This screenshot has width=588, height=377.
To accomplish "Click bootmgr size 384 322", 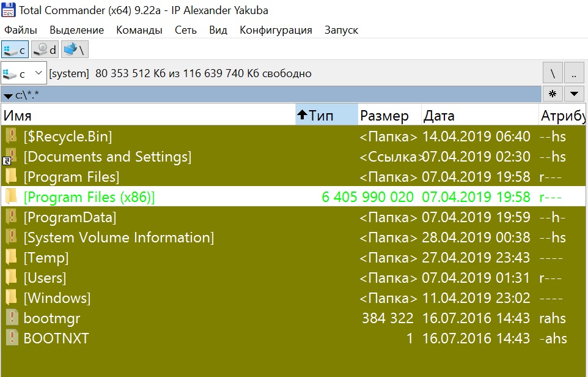I will [388, 318].
